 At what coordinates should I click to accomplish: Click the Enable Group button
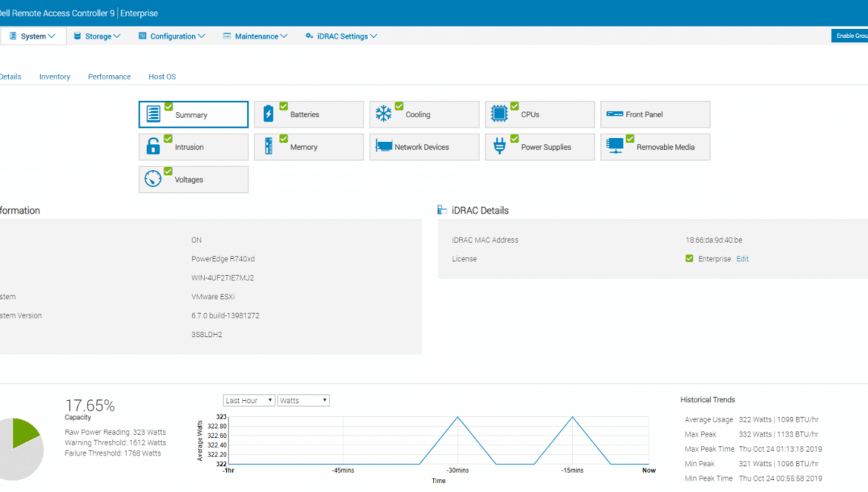pyautogui.click(x=849, y=36)
